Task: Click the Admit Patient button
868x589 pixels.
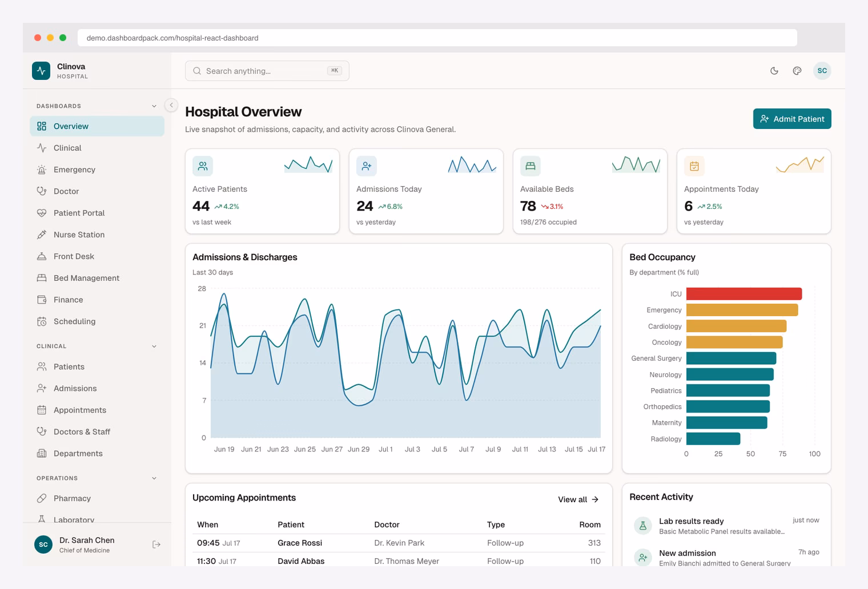Action: (792, 119)
